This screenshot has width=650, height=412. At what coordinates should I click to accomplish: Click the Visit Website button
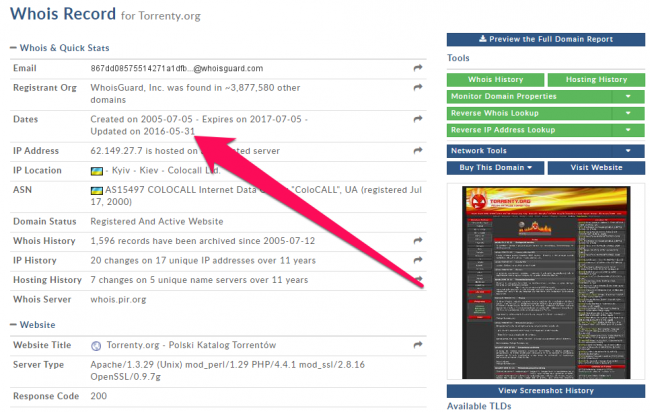pos(596,167)
